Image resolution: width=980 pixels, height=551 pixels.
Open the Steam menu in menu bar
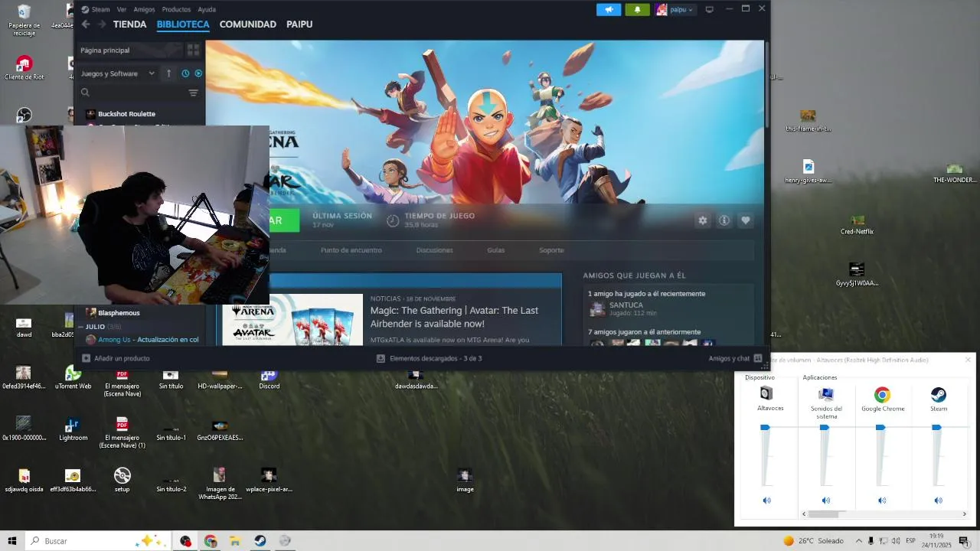(100, 9)
